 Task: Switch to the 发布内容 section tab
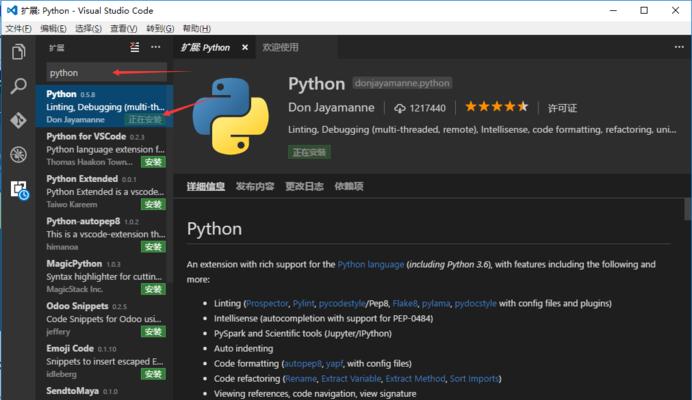pyautogui.click(x=255, y=186)
